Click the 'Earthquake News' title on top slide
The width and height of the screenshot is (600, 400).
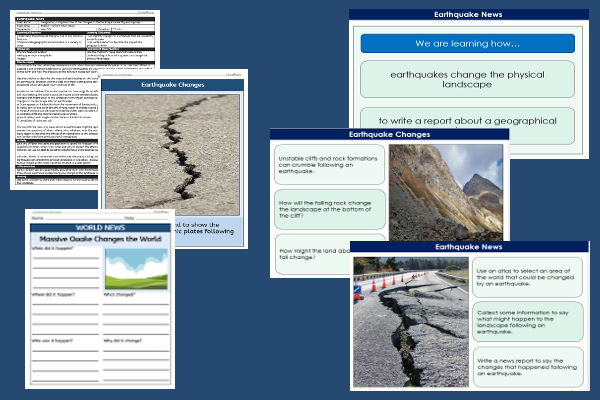468,15
